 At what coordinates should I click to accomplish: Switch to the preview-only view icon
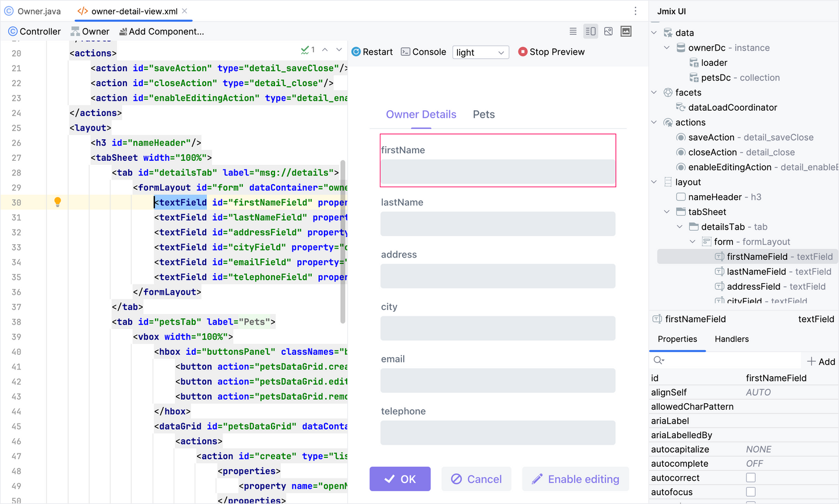pyautogui.click(x=608, y=31)
